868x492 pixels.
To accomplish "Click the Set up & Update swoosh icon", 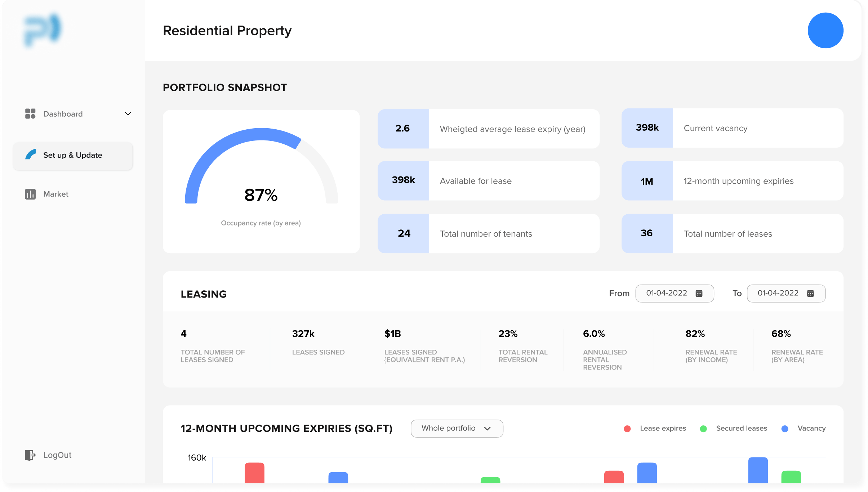I will (31, 155).
